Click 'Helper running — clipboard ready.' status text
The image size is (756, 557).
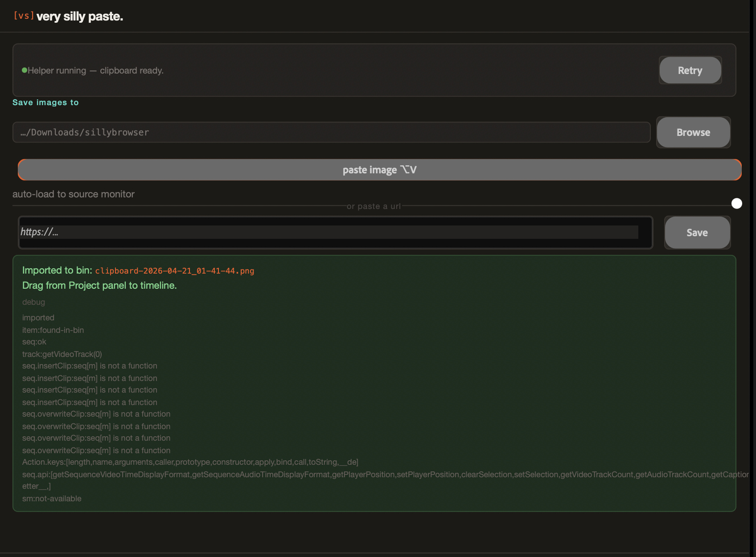click(96, 70)
